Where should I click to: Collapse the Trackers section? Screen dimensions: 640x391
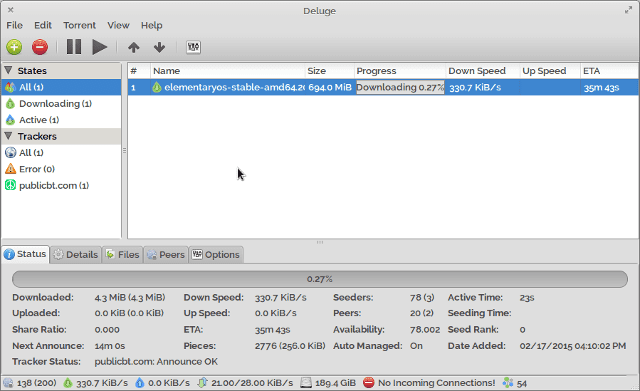pyautogui.click(x=8, y=136)
